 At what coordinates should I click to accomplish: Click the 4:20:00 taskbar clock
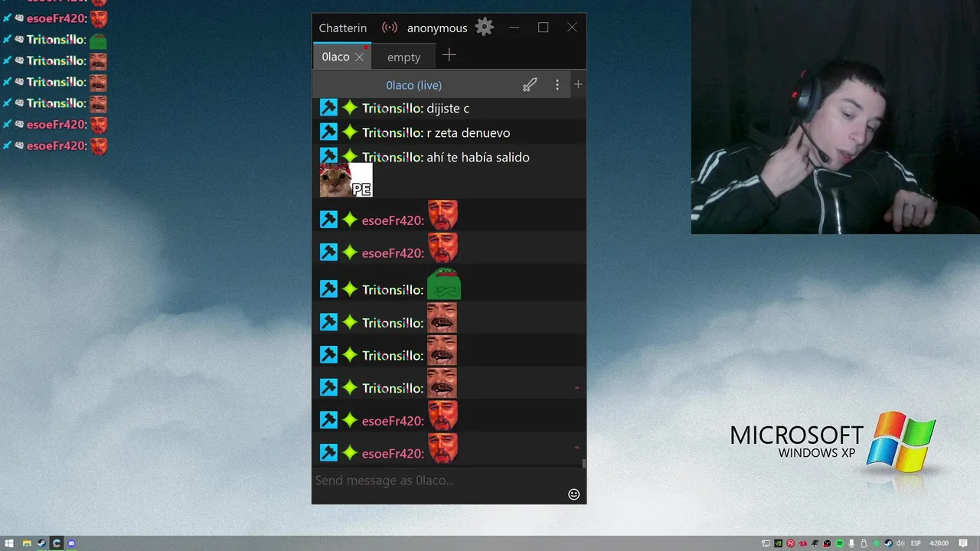coord(939,543)
